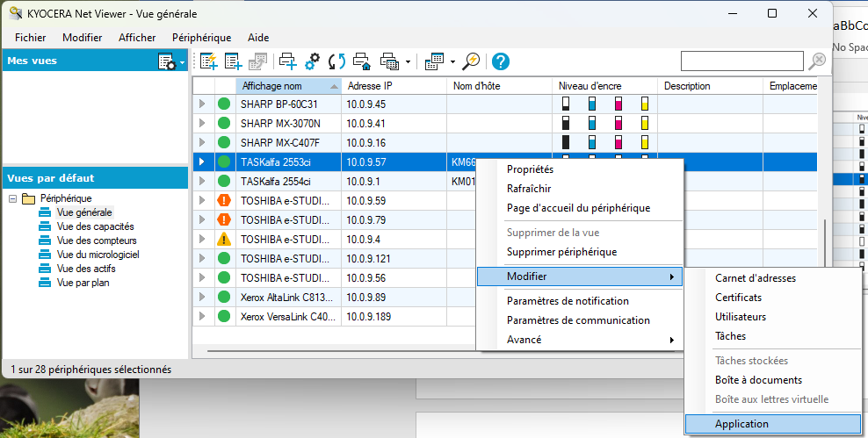Open the Afficher menu
Screen dimensions: 868x438
[137, 38]
